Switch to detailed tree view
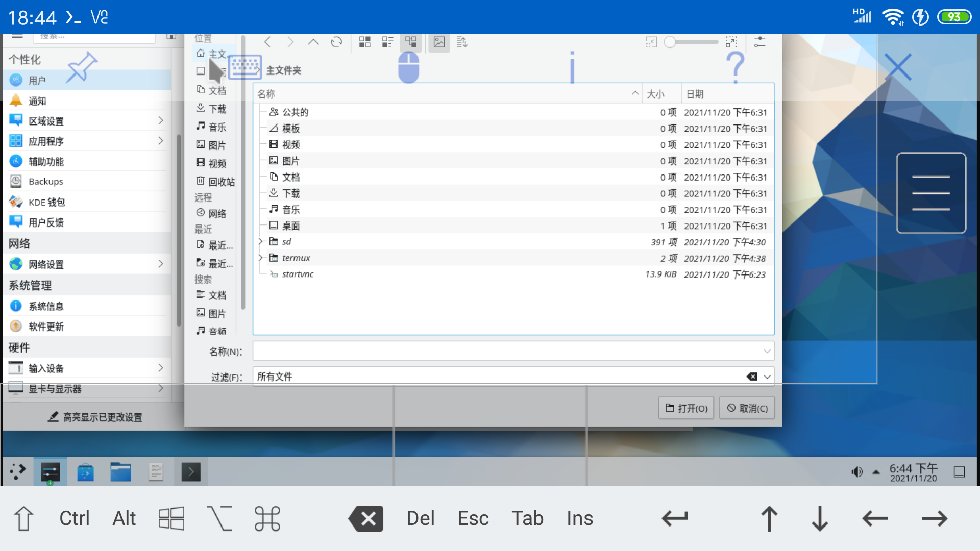The height and width of the screenshot is (551, 980). (411, 42)
